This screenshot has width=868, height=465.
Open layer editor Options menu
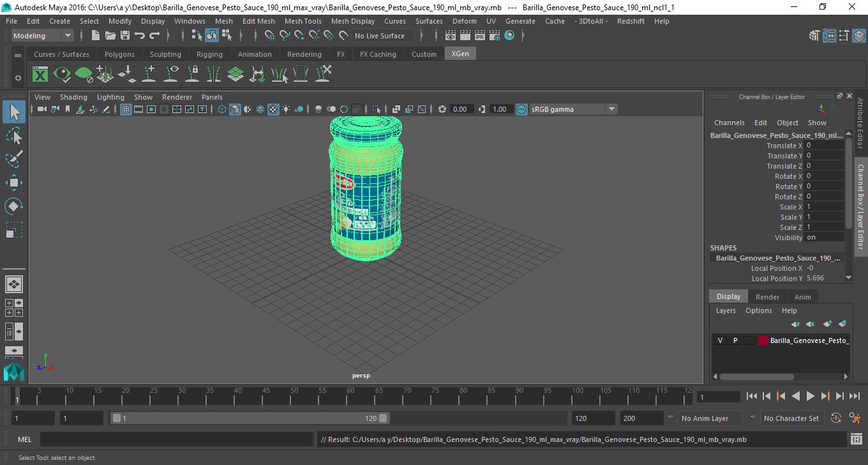point(758,310)
